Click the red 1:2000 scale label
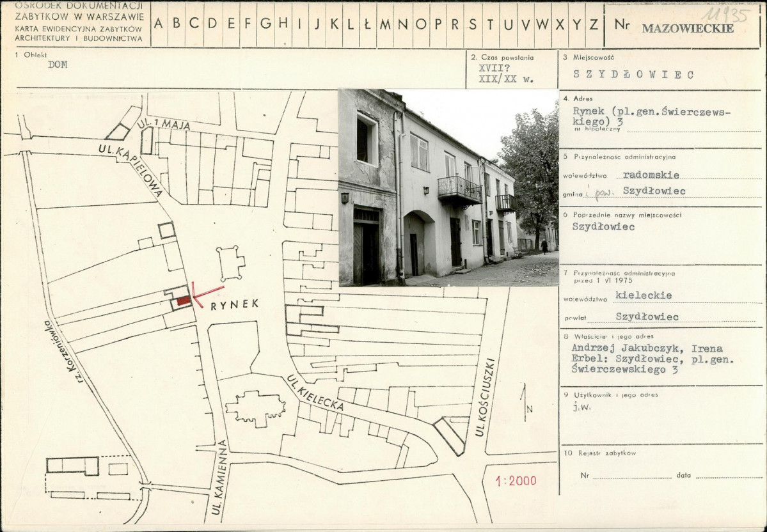The image size is (767, 532). (516, 481)
